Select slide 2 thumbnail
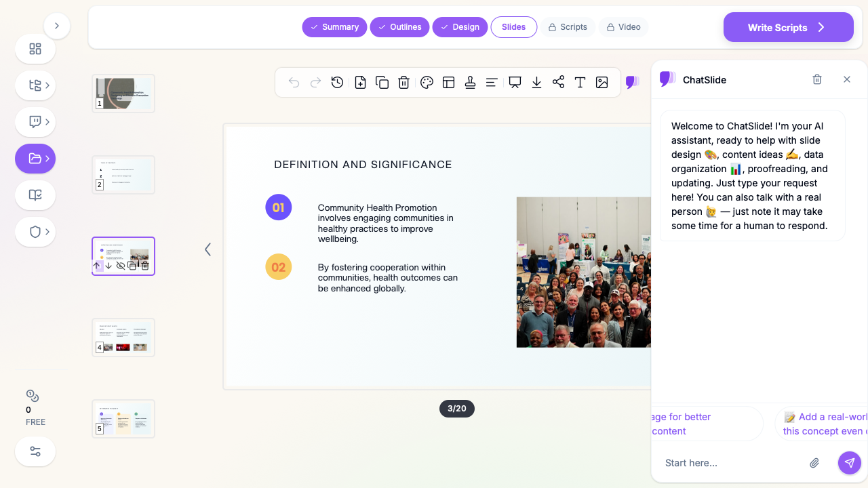Image resolution: width=868 pixels, height=488 pixels. (x=123, y=175)
